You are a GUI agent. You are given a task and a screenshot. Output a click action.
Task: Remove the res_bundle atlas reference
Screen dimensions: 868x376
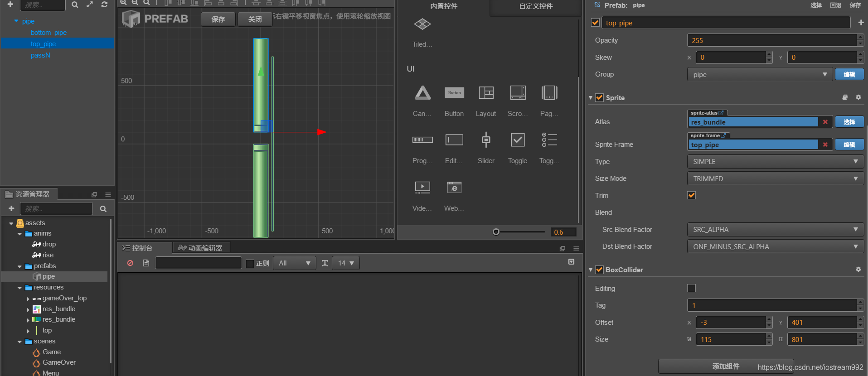click(x=825, y=122)
